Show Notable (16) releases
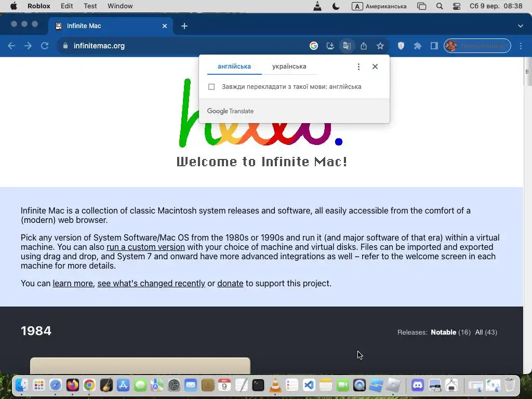This screenshot has height=399, width=532. click(x=450, y=332)
